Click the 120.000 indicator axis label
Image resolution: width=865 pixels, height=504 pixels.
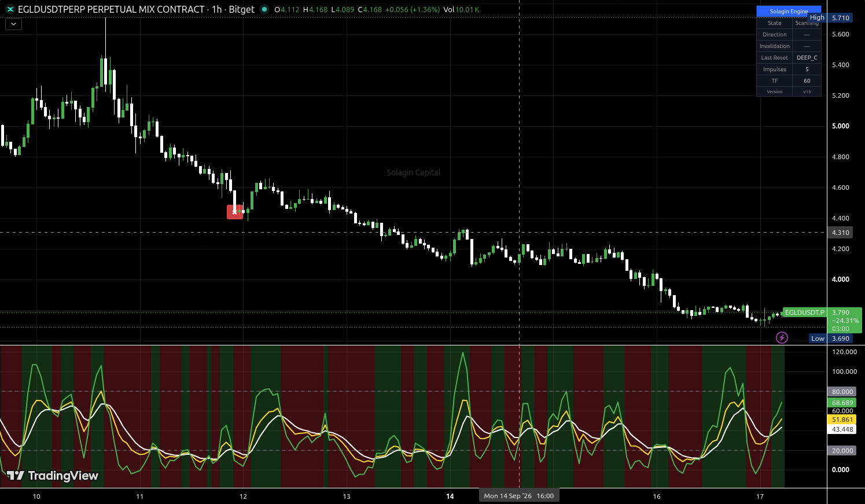coord(844,352)
